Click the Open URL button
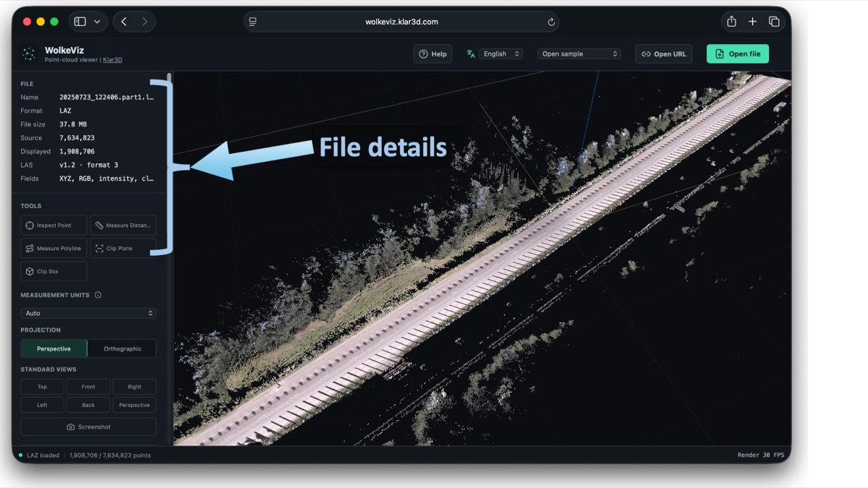 point(663,54)
